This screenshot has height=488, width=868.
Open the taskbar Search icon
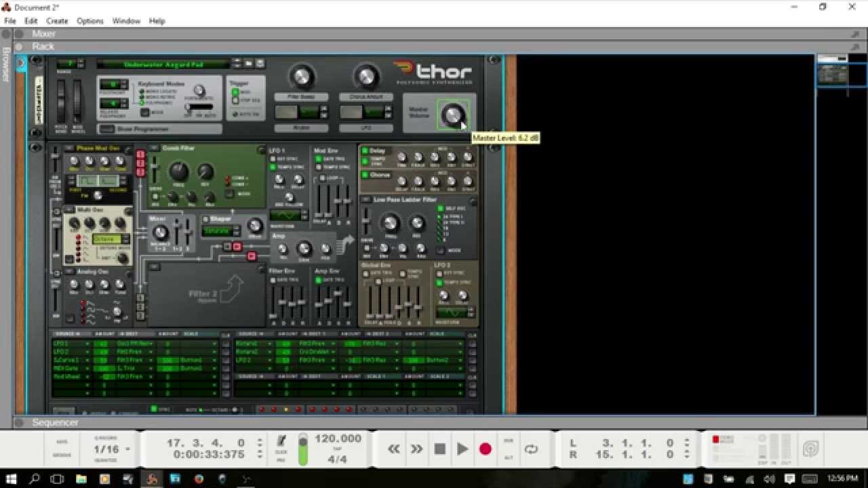pyautogui.click(x=35, y=479)
